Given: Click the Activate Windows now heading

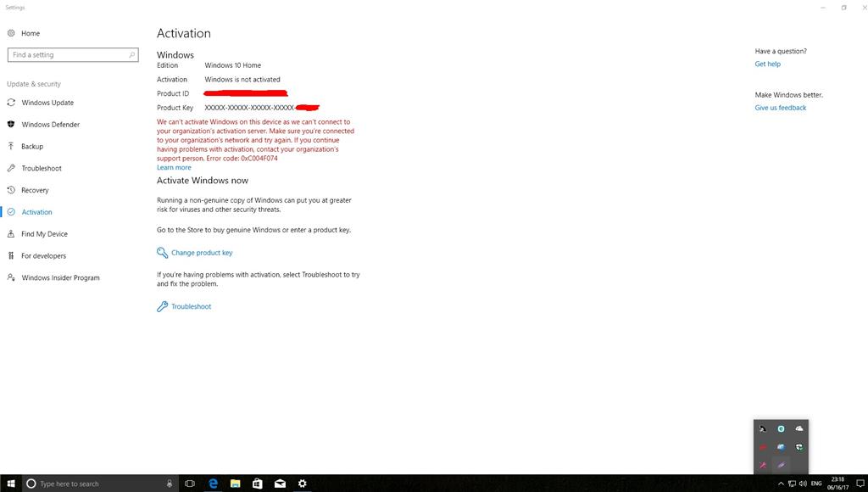Looking at the screenshot, I should tap(203, 181).
